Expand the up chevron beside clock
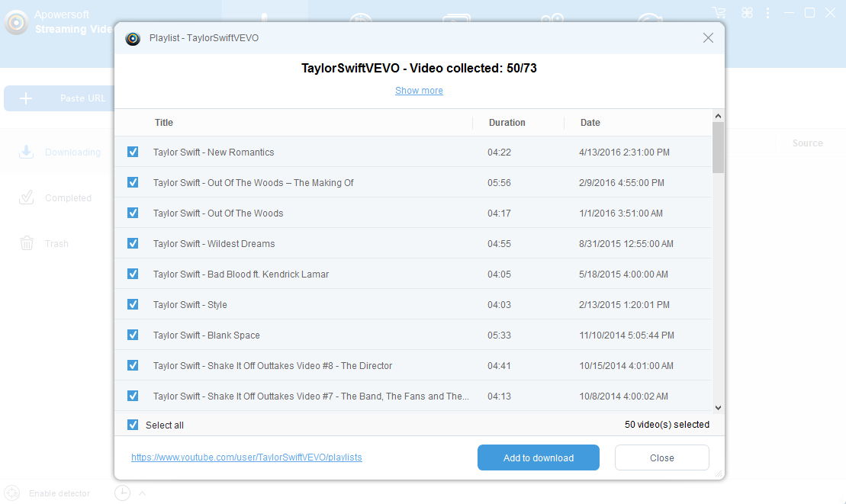 [x=143, y=493]
